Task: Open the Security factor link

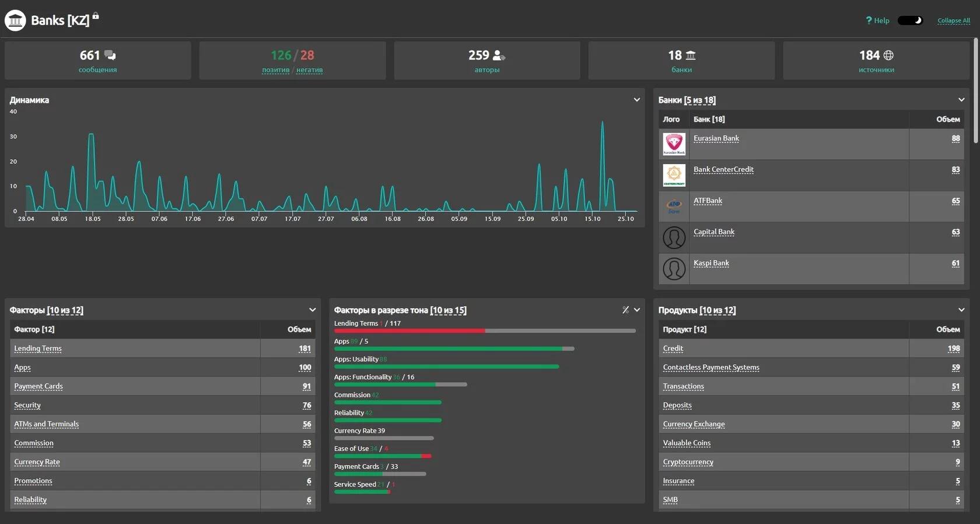Action: point(27,405)
